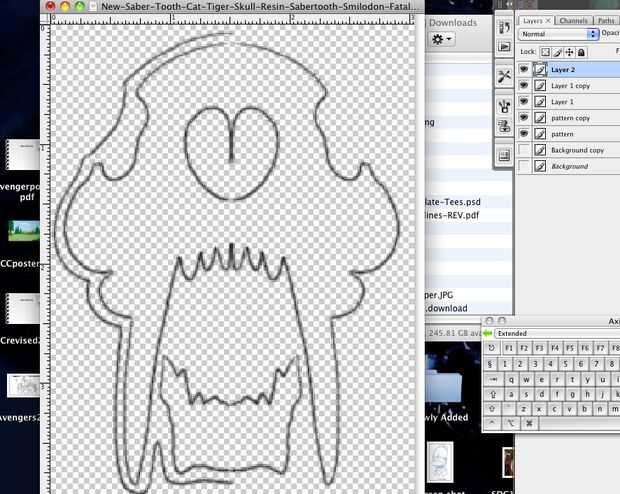620x494 pixels.
Task: Click the sketch thumbnail on the desktop
Action: point(440,462)
